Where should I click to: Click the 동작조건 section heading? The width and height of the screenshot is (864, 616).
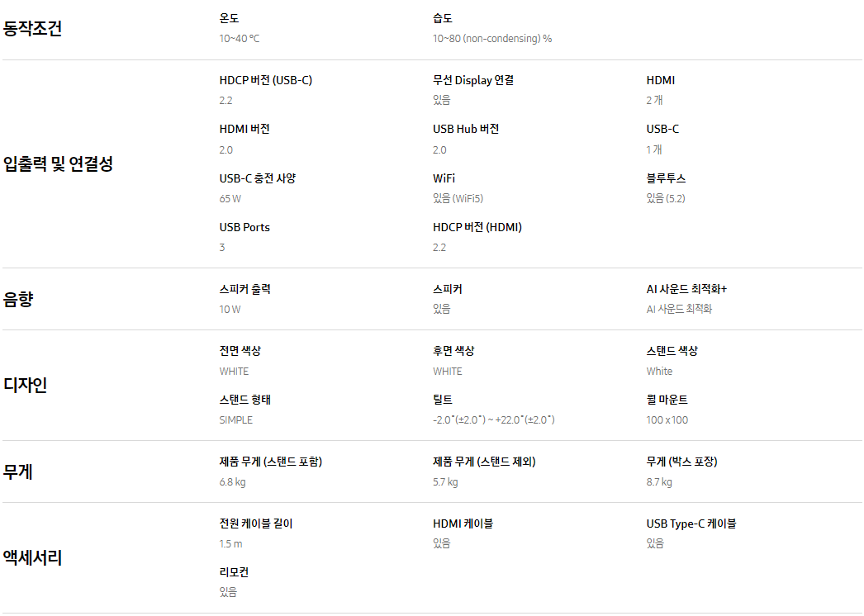click(x=32, y=28)
